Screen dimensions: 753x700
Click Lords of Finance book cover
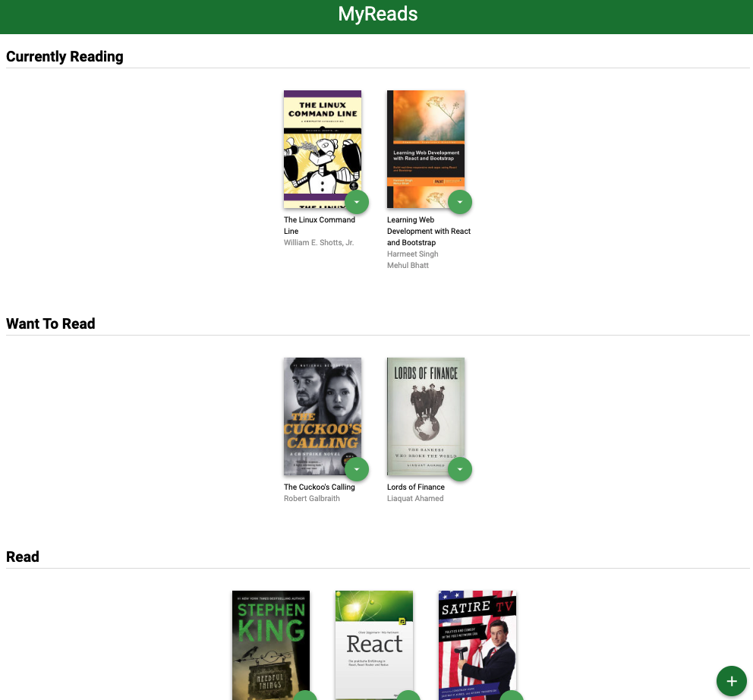[x=426, y=417]
